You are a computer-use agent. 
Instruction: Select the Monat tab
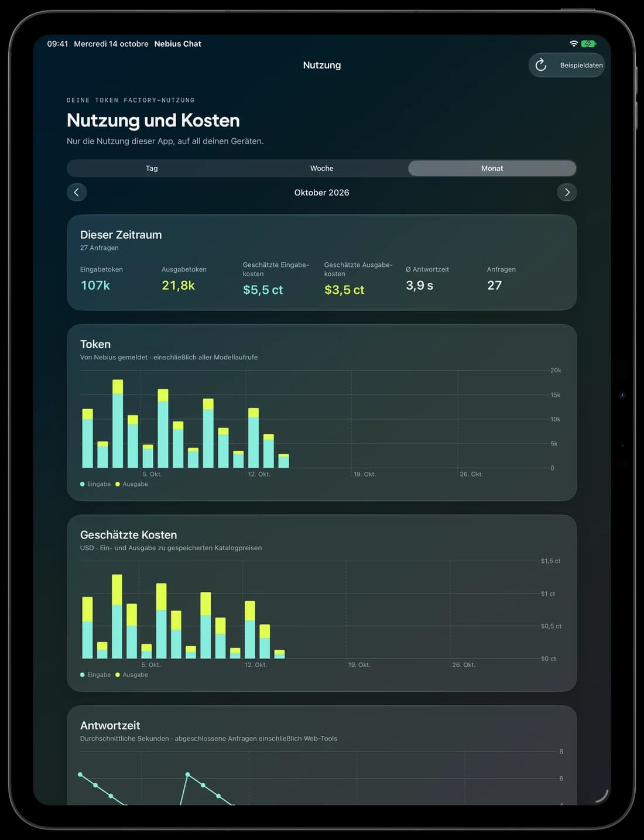(x=492, y=168)
